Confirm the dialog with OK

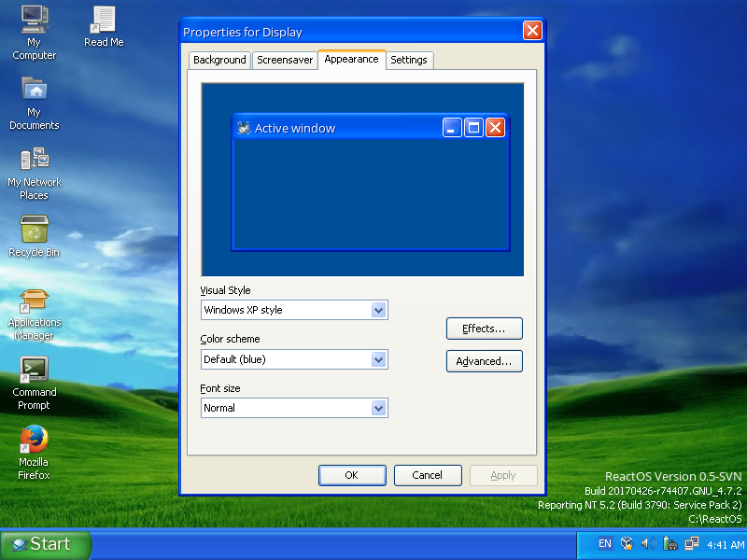[352, 475]
